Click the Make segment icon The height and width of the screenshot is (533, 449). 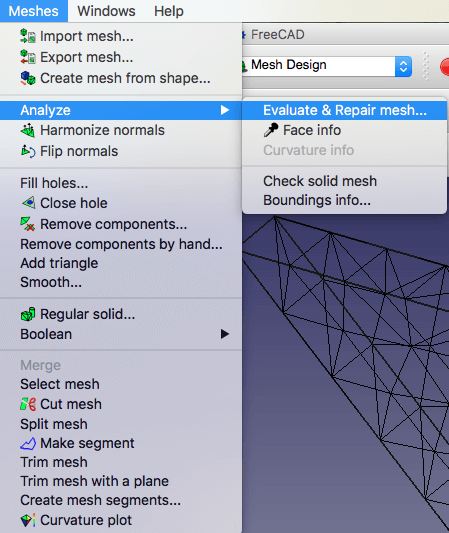pos(28,443)
